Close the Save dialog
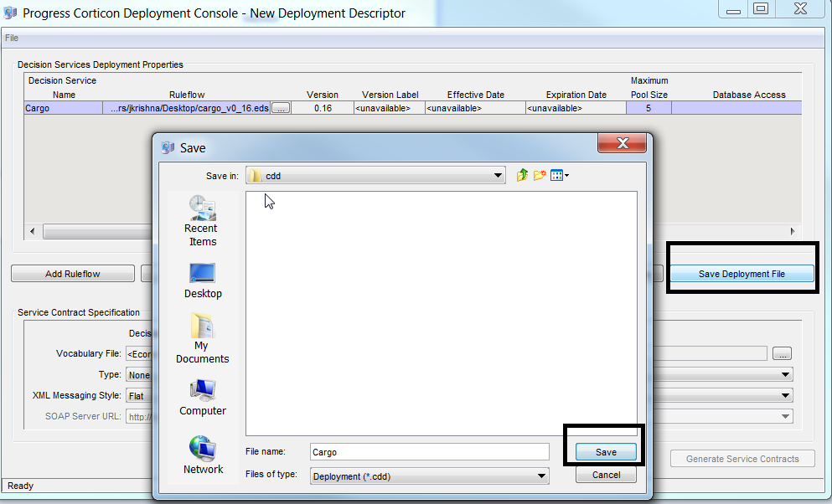This screenshot has height=504, width=832. 622,143
